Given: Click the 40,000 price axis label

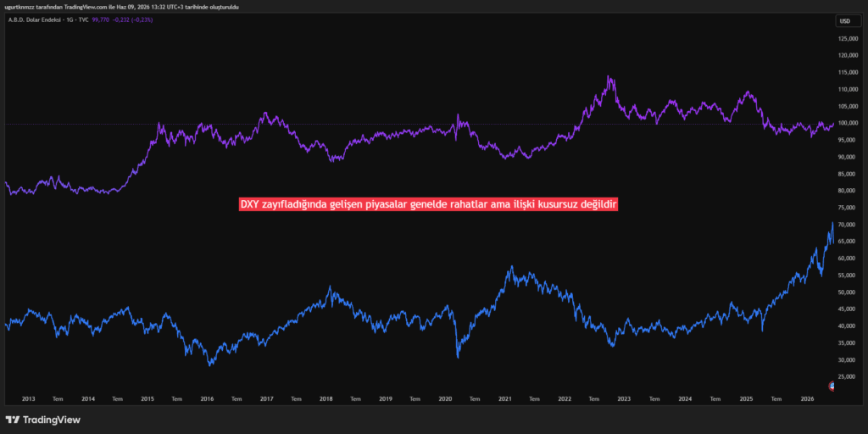Looking at the screenshot, I should coord(849,326).
